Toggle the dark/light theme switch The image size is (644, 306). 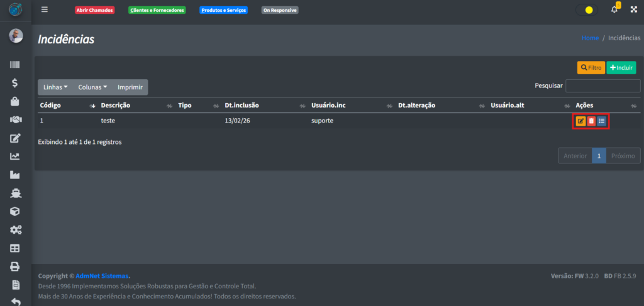click(x=586, y=10)
